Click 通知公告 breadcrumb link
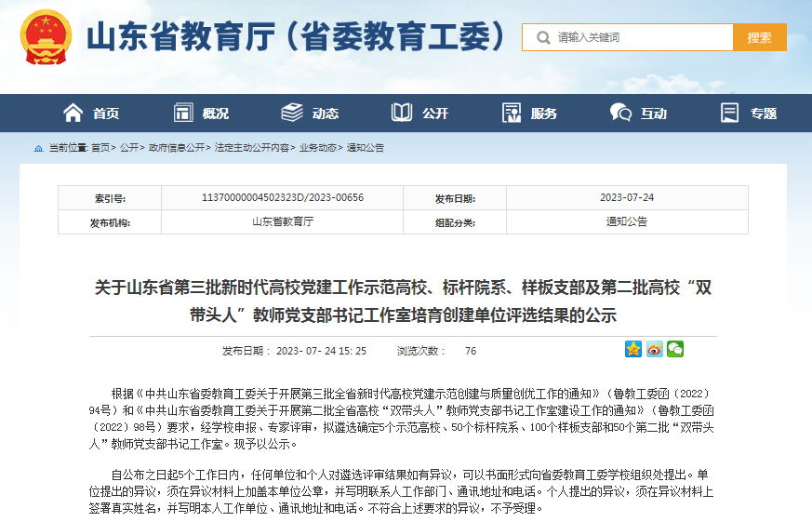812x522 pixels. click(366, 148)
